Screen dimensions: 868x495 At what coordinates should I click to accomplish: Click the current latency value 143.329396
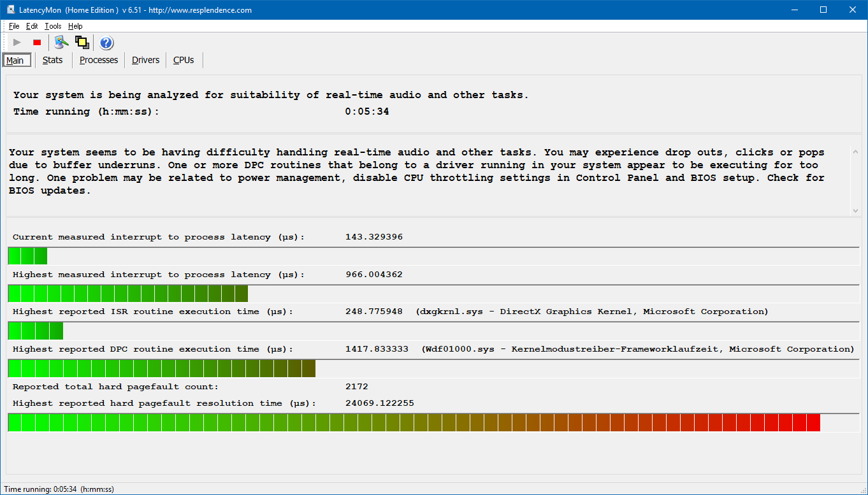coord(374,237)
